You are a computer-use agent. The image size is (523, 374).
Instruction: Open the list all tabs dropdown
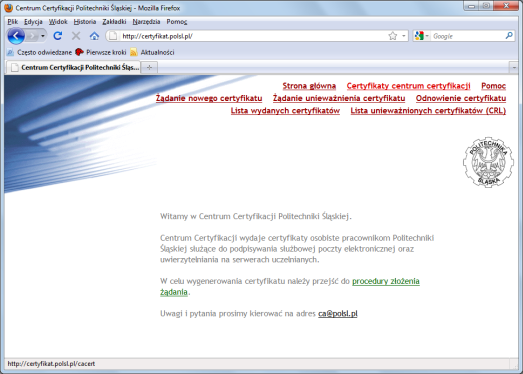click(x=514, y=68)
